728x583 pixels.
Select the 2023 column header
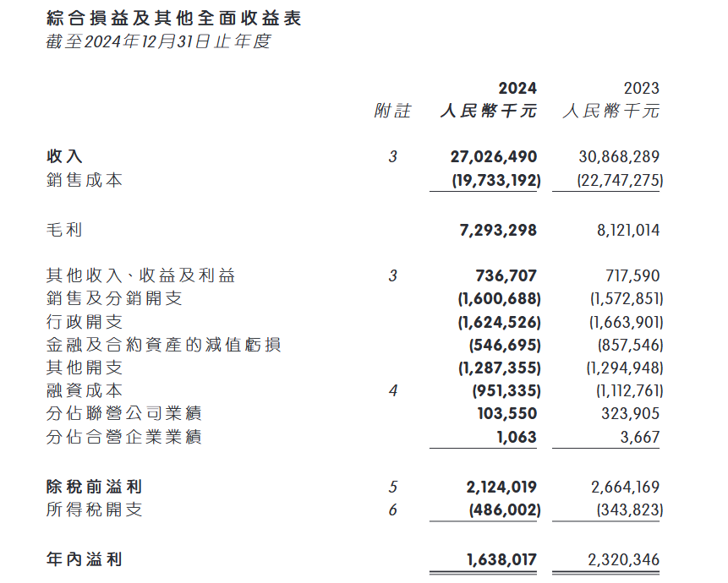coord(641,88)
